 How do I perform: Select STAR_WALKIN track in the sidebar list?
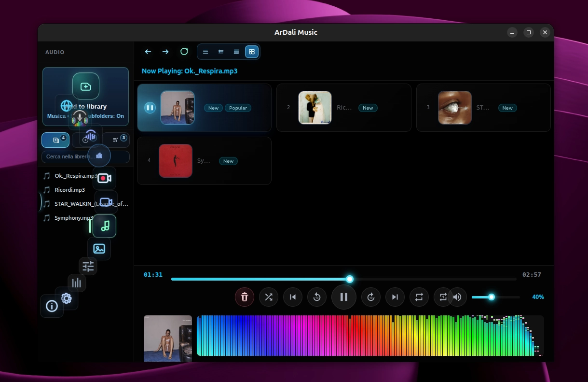point(86,204)
